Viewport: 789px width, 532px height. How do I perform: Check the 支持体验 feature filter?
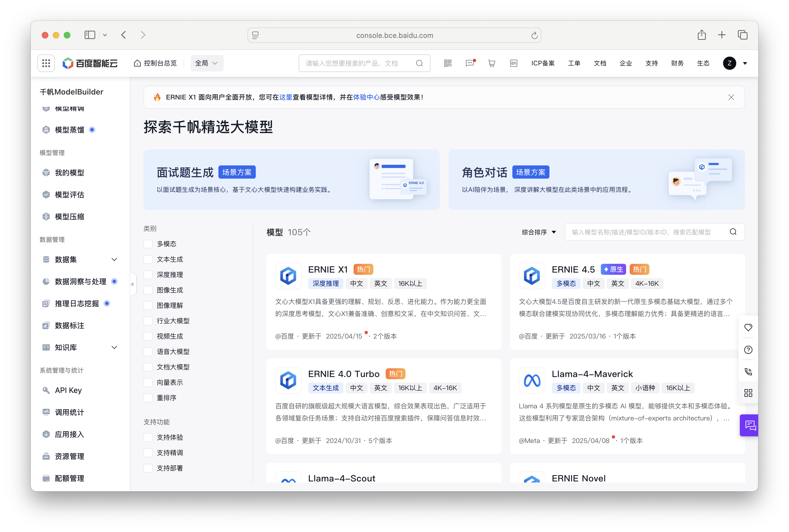tap(148, 437)
